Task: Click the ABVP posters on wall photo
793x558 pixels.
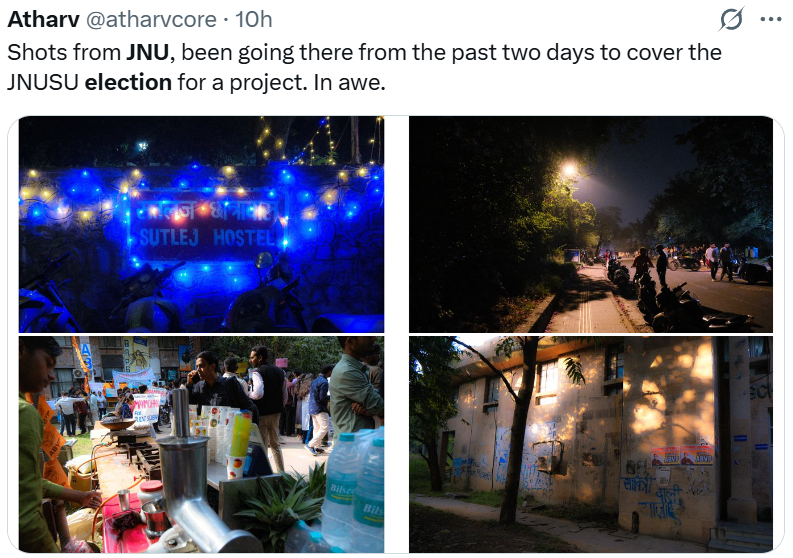Action: tap(682, 456)
